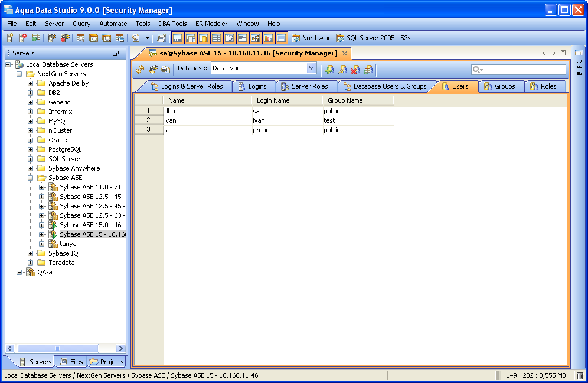The image size is (588, 383).
Task: Expand the MySQL folder
Action: [x=30, y=121]
